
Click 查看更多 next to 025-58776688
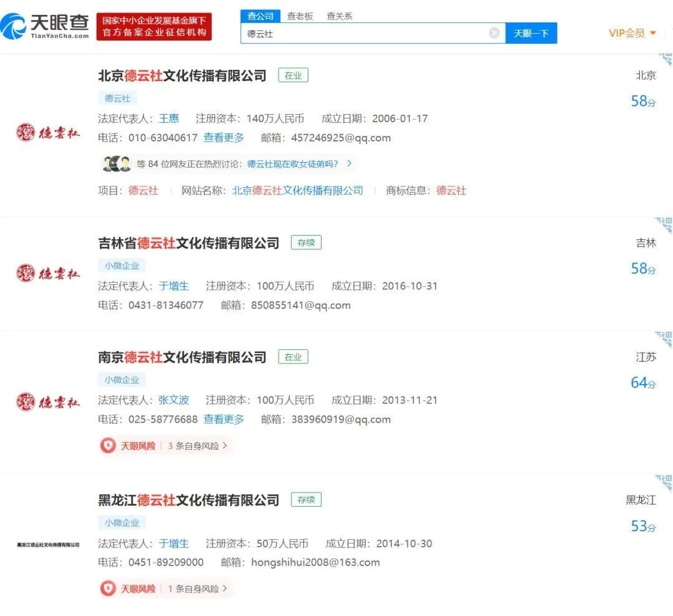224,419
